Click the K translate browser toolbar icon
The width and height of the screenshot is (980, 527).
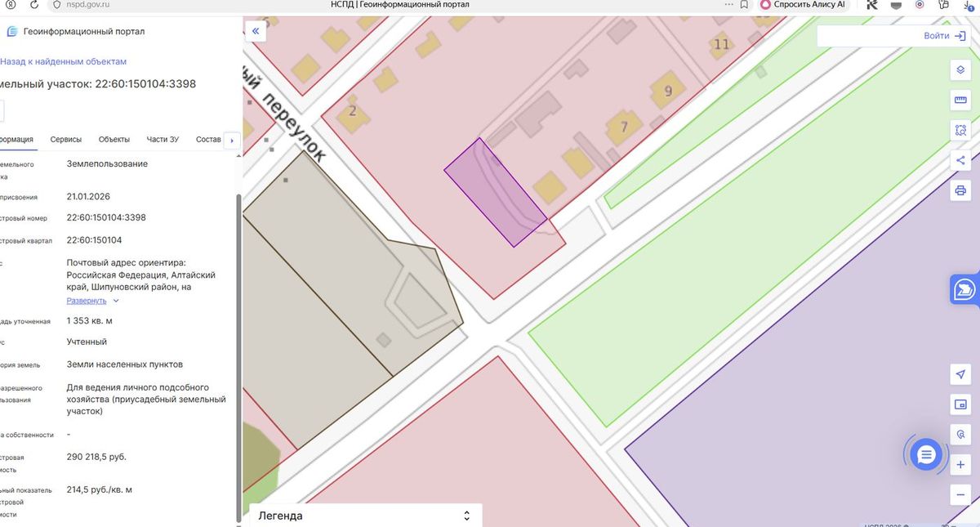click(872, 5)
